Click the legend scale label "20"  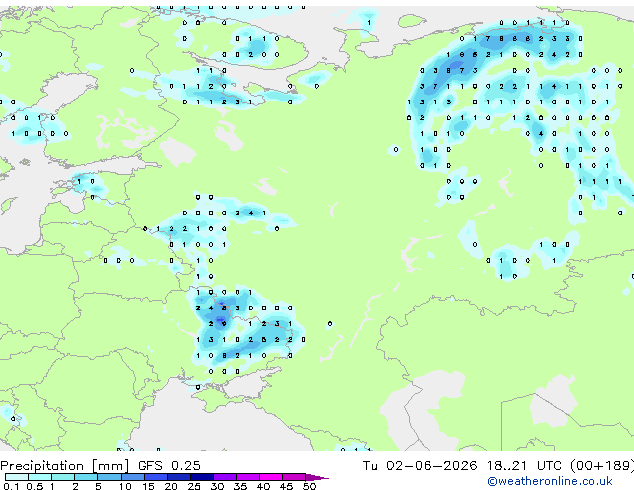pos(171,486)
